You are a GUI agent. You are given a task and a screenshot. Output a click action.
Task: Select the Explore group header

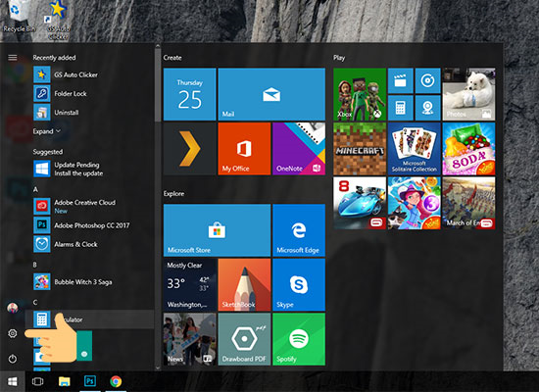coord(173,194)
